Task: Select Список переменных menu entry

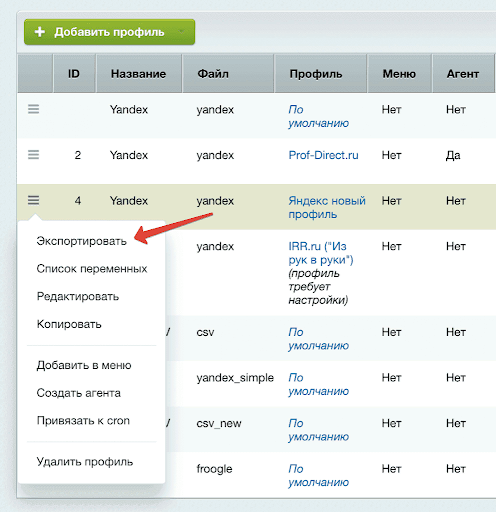Action: 92,269
